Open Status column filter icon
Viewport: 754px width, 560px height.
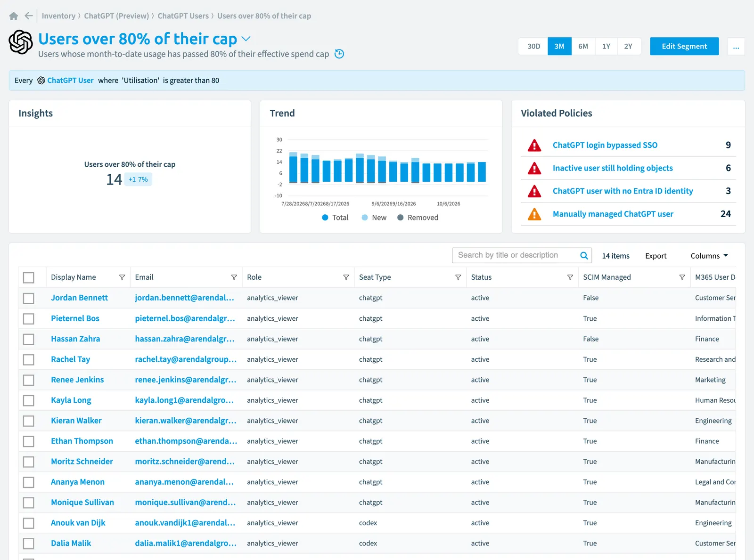click(x=570, y=277)
